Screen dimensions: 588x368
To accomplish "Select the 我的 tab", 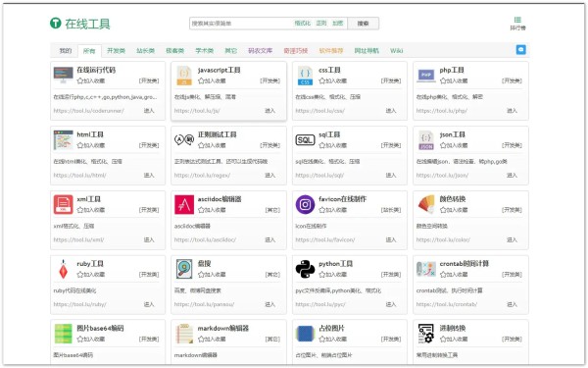I will (66, 51).
